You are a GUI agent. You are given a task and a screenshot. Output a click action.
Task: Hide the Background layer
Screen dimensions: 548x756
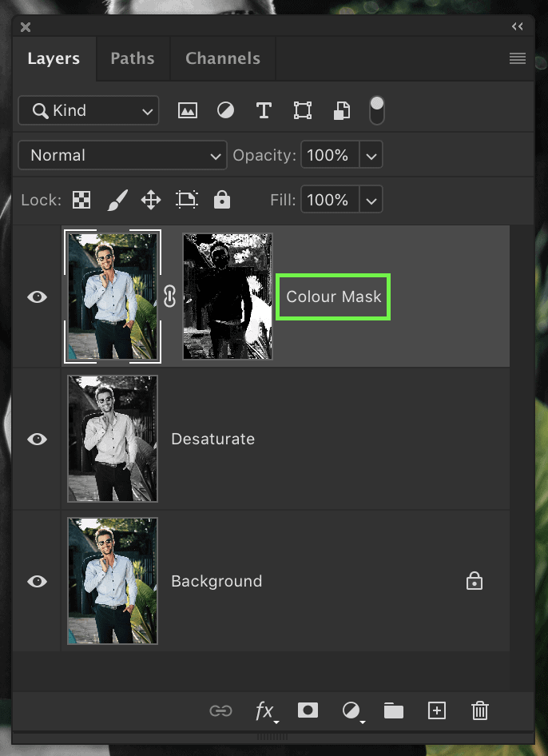(37, 581)
